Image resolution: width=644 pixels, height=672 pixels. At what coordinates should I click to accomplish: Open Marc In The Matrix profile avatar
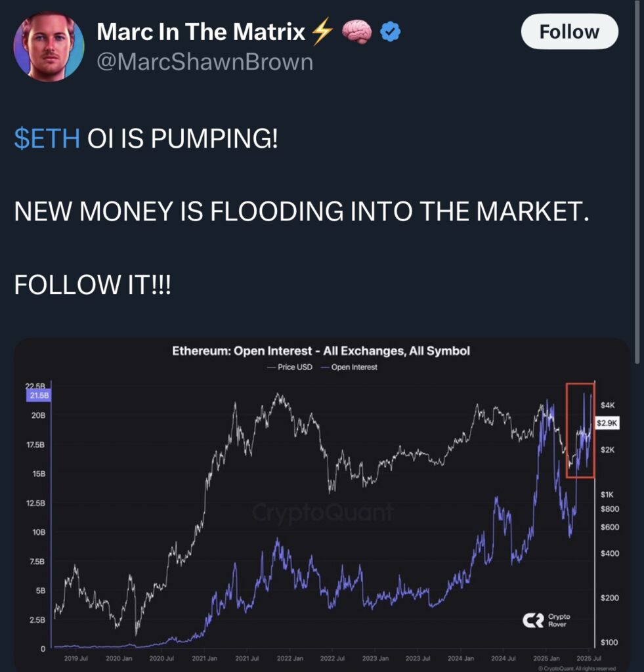[x=49, y=47]
